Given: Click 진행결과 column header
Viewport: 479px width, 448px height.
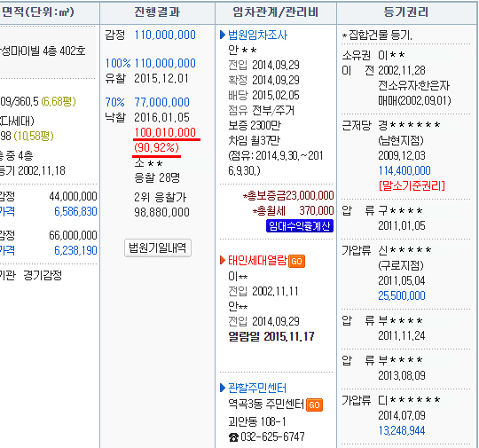Looking at the screenshot, I should pyautogui.click(x=157, y=12).
